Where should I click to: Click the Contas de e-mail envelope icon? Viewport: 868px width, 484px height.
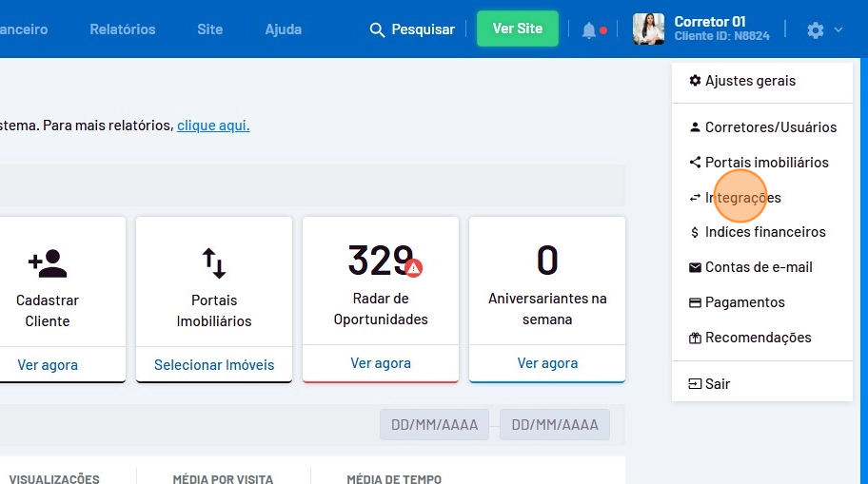(695, 268)
